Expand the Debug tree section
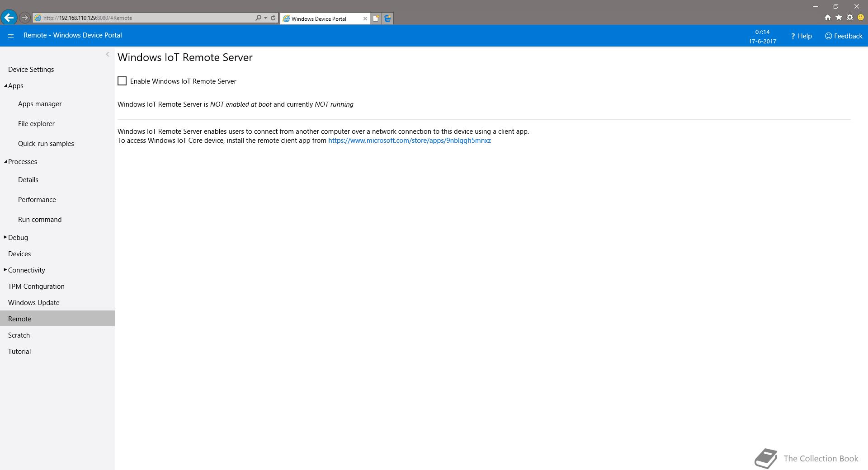The height and width of the screenshot is (470, 868). tap(5, 237)
